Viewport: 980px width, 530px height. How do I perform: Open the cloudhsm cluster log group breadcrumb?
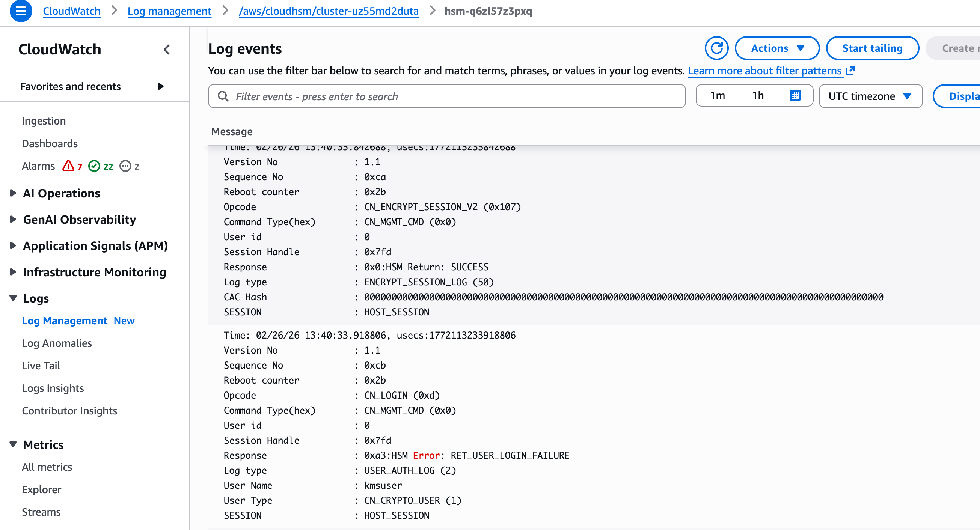tap(328, 11)
